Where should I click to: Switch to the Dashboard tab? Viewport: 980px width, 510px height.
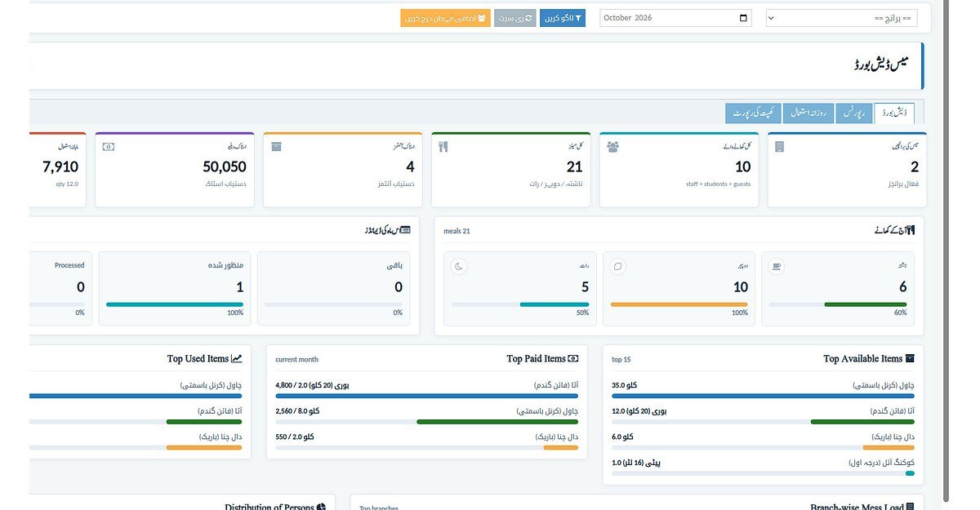click(x=893, y=113)
